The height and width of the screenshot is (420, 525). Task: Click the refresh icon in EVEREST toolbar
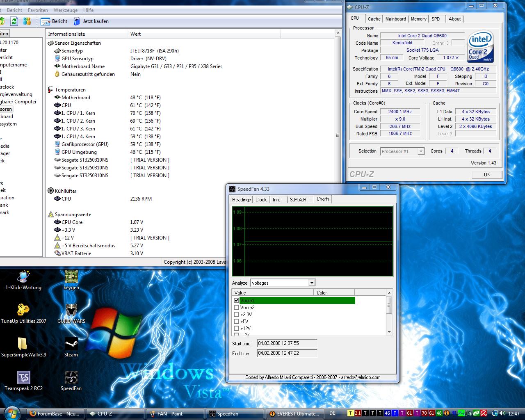tap(14, 21)
